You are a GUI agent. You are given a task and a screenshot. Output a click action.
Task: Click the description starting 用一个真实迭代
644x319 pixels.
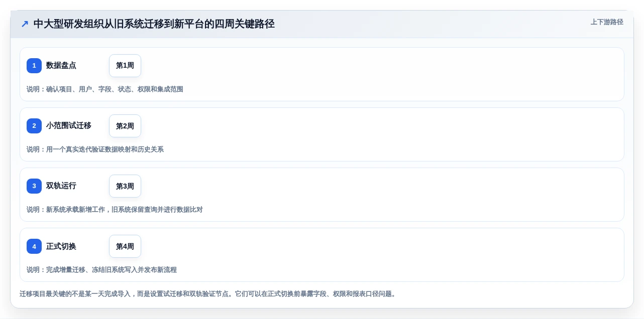tap(95, 149)
